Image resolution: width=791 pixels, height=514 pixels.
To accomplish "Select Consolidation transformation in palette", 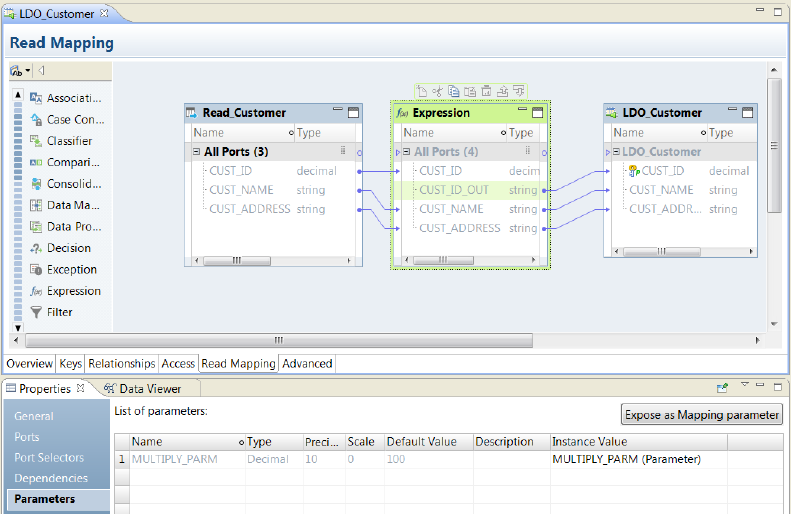I will (x=66, y=184).
